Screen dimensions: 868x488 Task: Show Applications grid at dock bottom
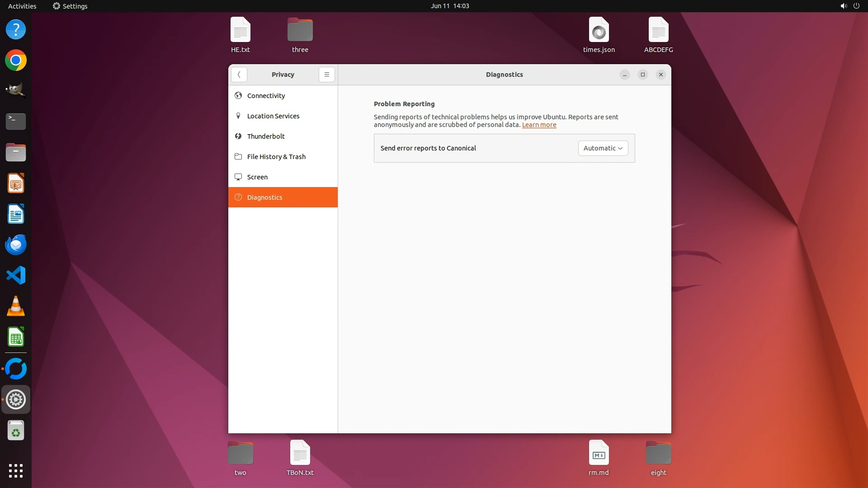(x=16, y=471)
